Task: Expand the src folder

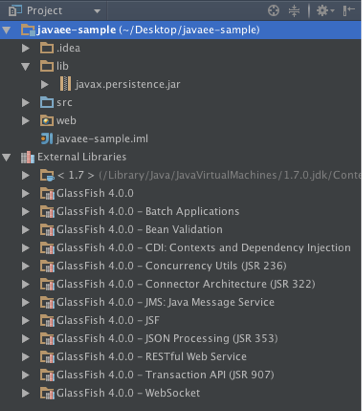Action: click(26, 102)
